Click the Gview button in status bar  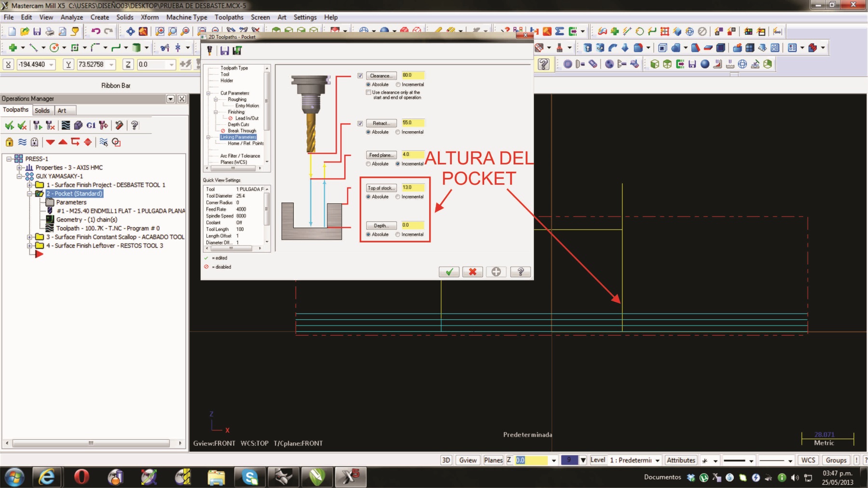tap(468, 461)
